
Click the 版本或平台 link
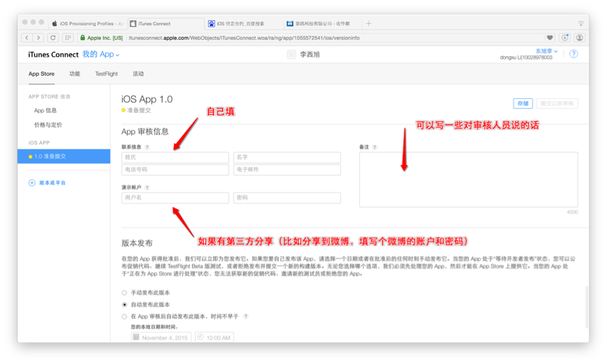tap(52, 183)
